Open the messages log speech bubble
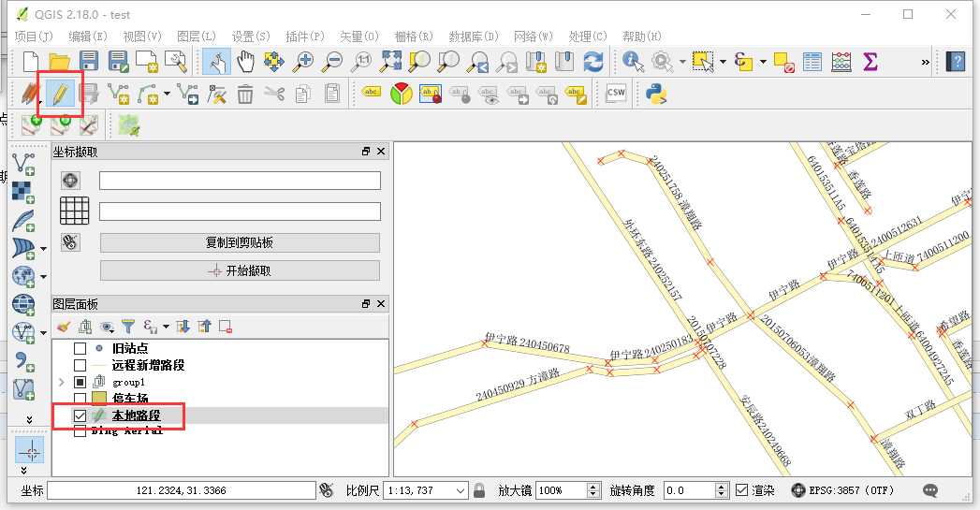 click(930, 490)
